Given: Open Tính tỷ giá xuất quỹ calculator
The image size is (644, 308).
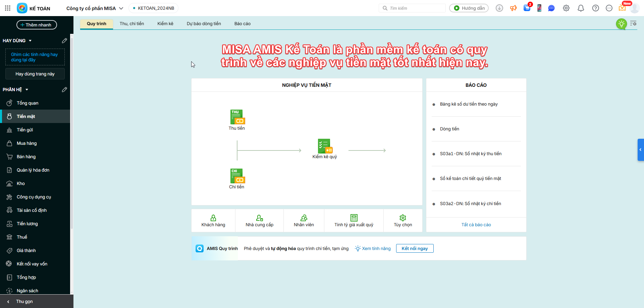Looking at the screenshot, I should pyautogui.click(x=354, y=221).
